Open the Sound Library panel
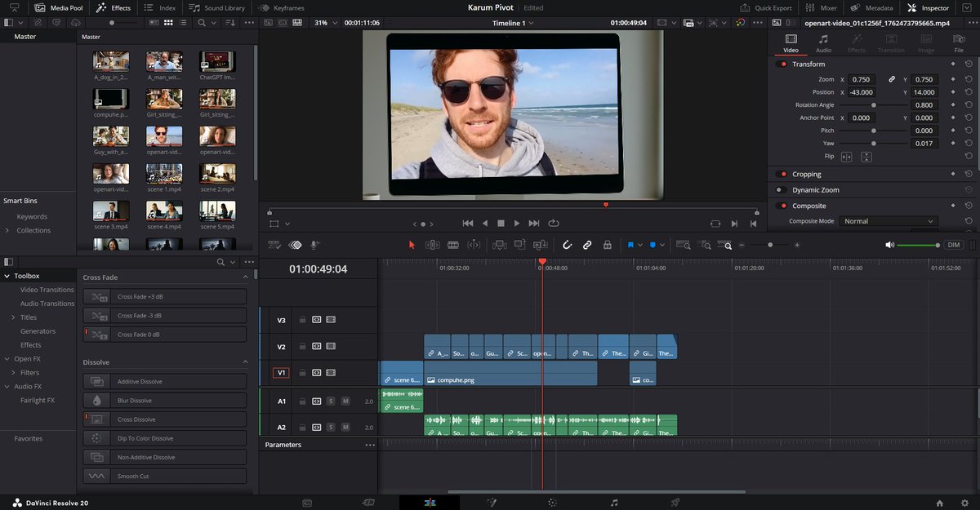Viewport: 980px width, 510px height. pos(216,7)
